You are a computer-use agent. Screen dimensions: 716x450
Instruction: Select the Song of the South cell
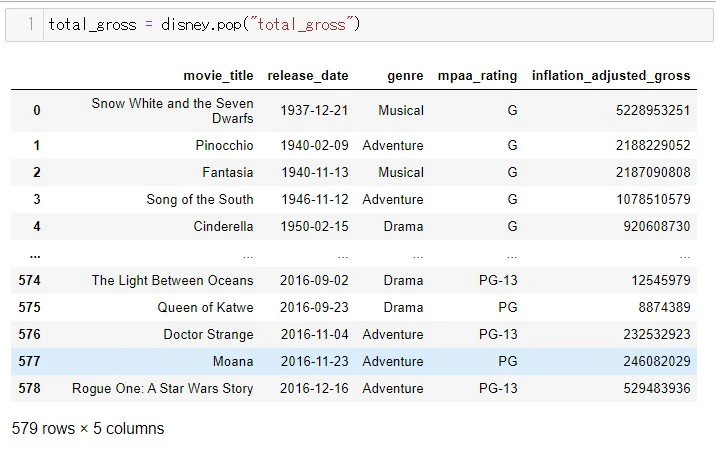coord(200,199)
